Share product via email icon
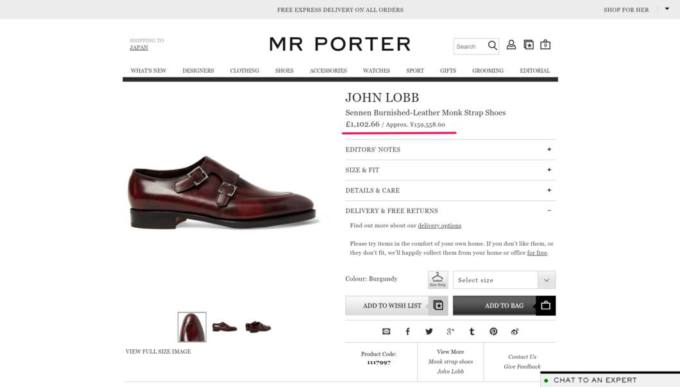 [x=386, y=331]
